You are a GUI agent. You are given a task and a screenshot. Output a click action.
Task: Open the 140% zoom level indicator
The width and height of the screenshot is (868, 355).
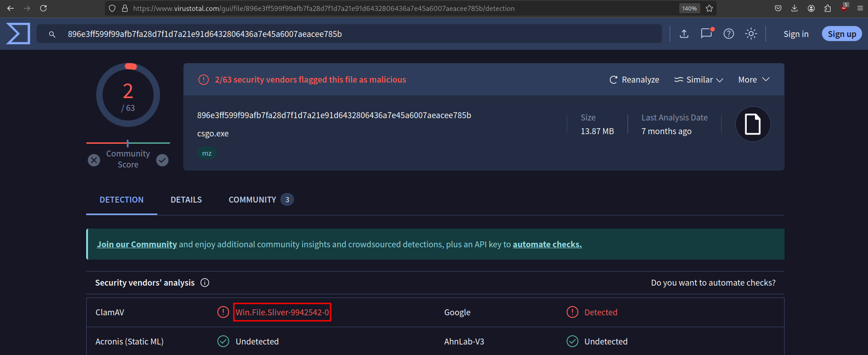tap(689, 8)
